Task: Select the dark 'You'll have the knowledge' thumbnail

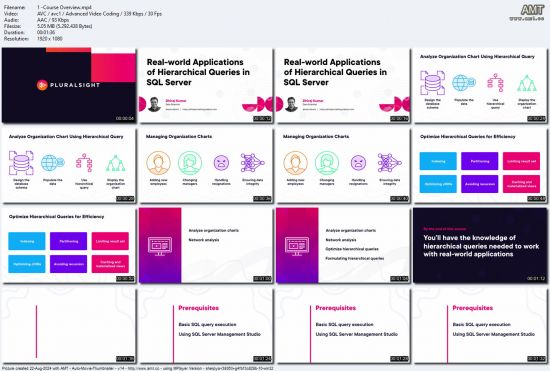Action: point(480,245)
